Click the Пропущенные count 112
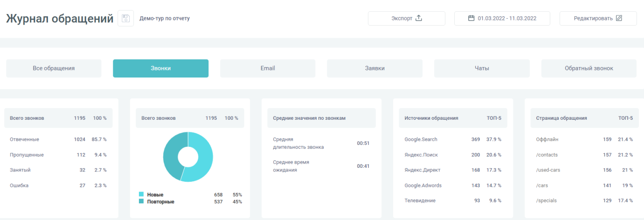The width and height of the screenshot is (644, 220). (81, 155)
